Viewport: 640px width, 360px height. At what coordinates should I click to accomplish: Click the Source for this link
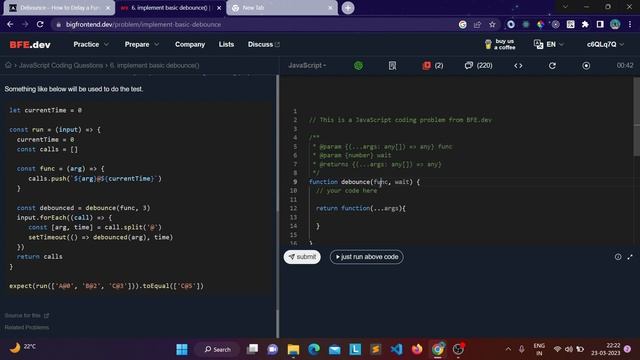(x=27, y=316)
